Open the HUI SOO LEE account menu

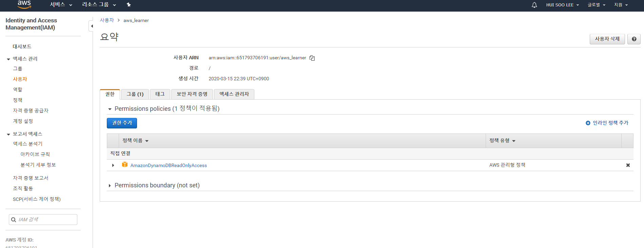tap(562, 5)
